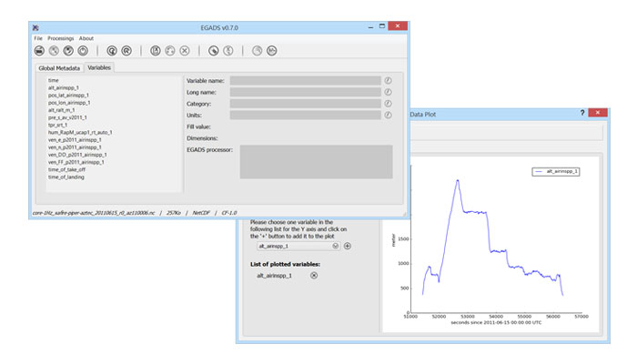637x364 pixels.
Task: Click the Variable name input field
Action: tap(305, 80)
